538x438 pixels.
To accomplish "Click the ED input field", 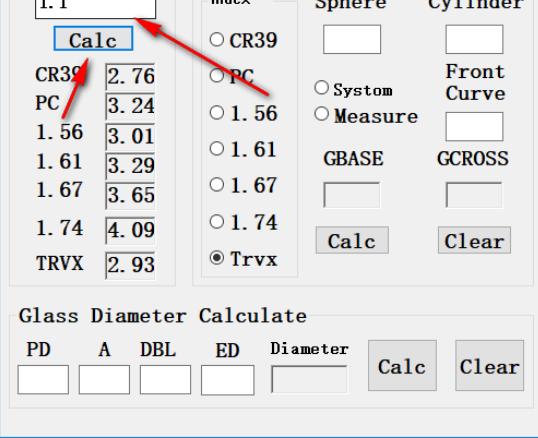I will tap(227, 380).
